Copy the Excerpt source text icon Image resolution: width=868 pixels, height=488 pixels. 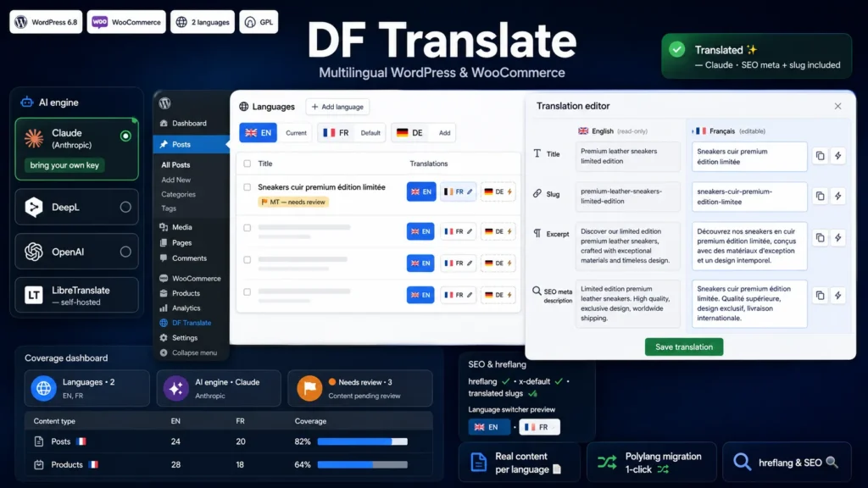point(820,237)
